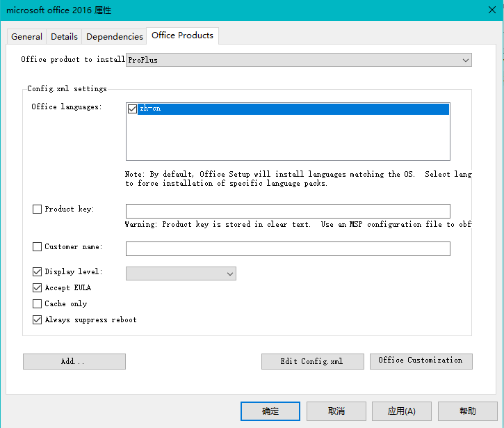Image resolution: width=504 pixels, height=428 pixels.
Task: Open Edit Config.xml
Action: tap(312, 361)
